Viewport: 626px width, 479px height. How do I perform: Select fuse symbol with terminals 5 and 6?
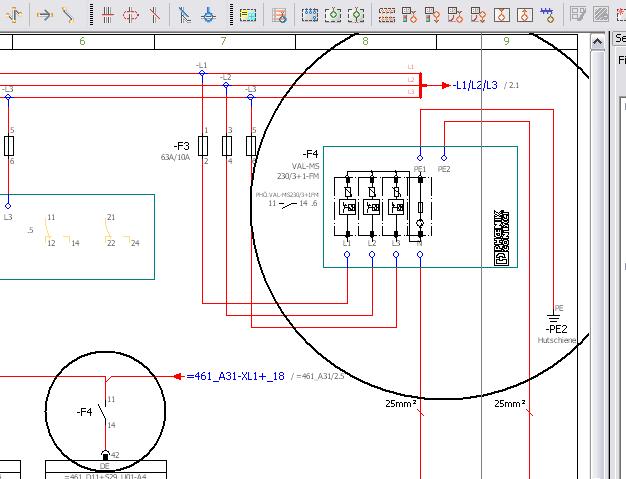[x=251, y=146]
